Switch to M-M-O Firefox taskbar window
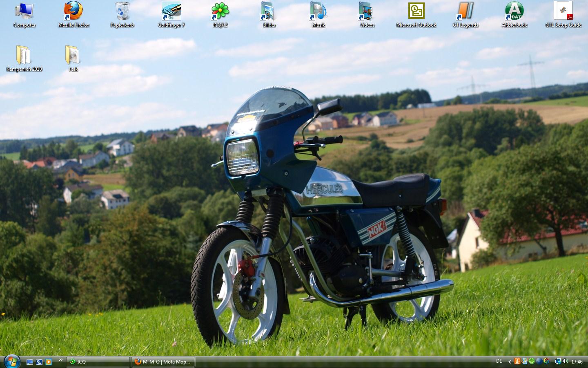588x368 pixels. 163,362
